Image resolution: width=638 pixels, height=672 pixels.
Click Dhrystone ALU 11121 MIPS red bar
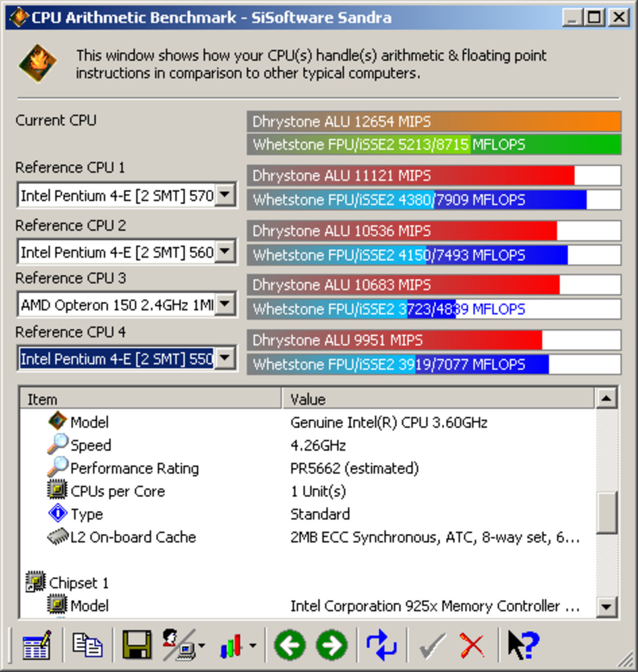[434, 175]
